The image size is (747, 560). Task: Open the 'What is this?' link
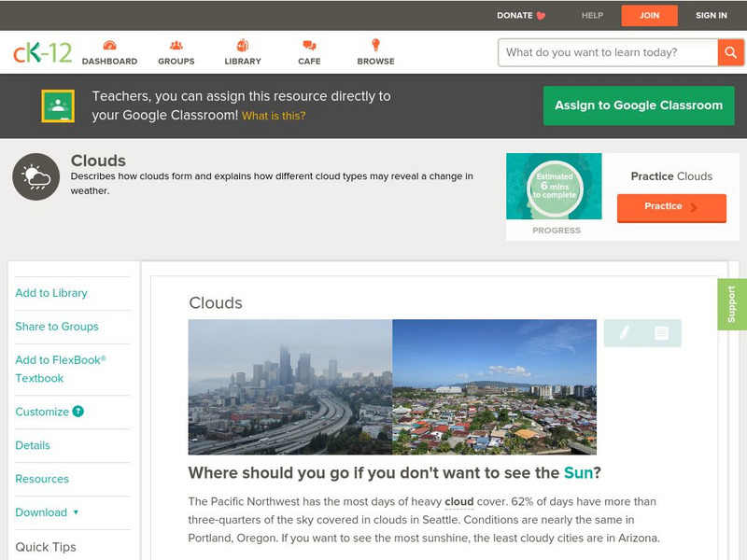pyautogui.click(x=274, y=116)
